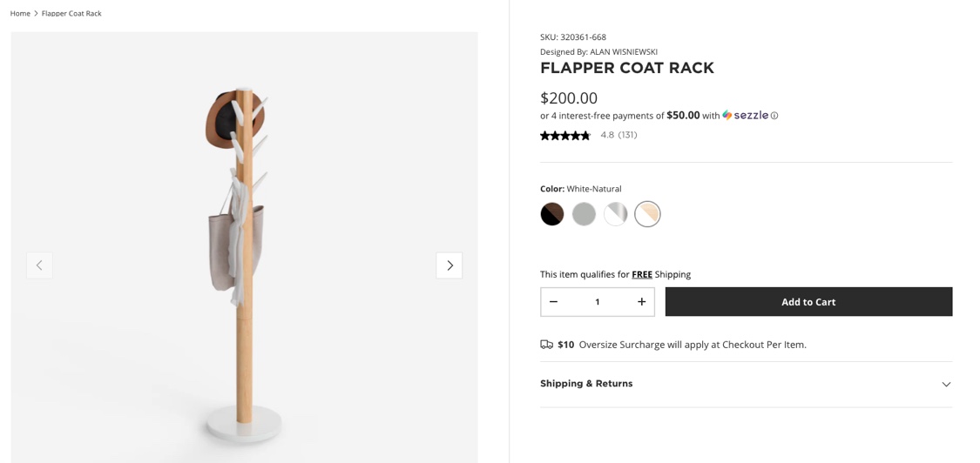Go to Home in the breadcrumb
The image size is (980, 463).
[20, 13]
